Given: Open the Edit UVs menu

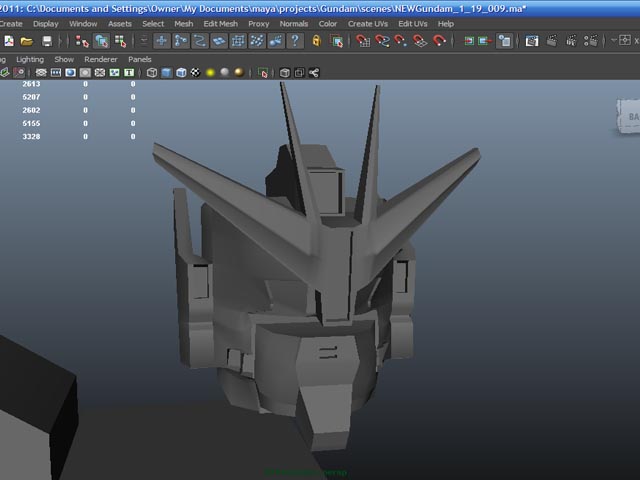Looking at the screenshot, I should [x=413, y=24].
